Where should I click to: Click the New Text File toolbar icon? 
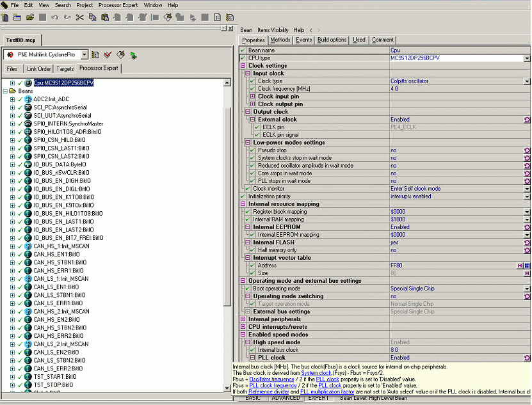(4, 18)
